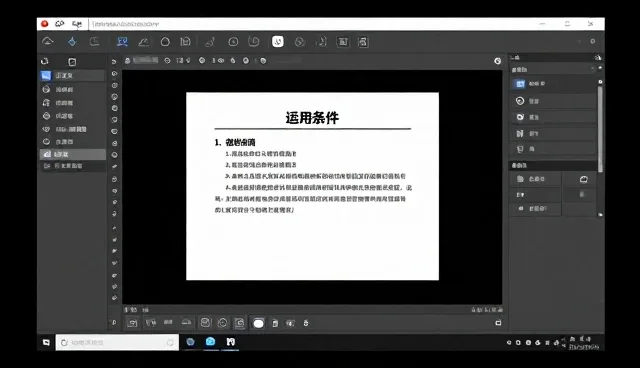Open settings via the gear icon in main toolbar

pos(593,41)
